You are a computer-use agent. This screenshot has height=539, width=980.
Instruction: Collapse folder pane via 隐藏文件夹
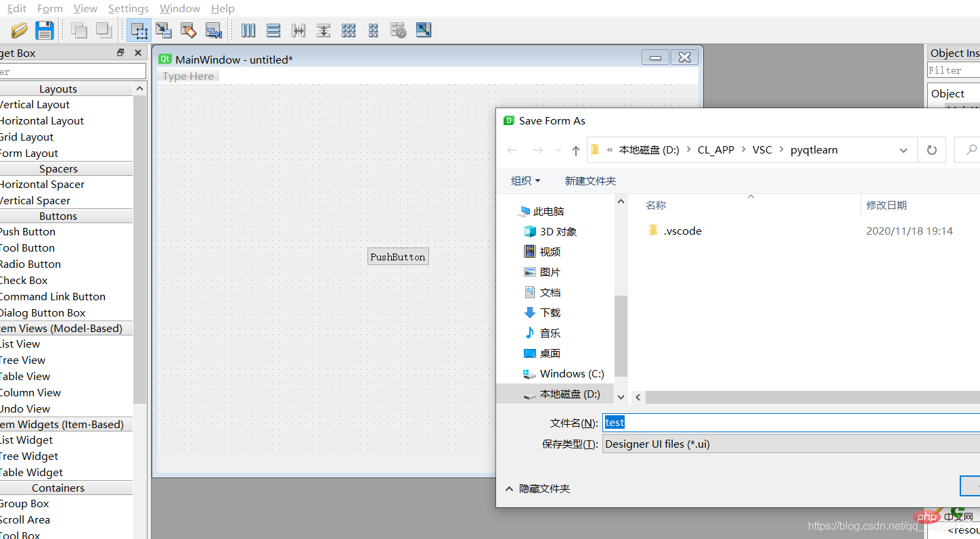[x=538, y=488]
